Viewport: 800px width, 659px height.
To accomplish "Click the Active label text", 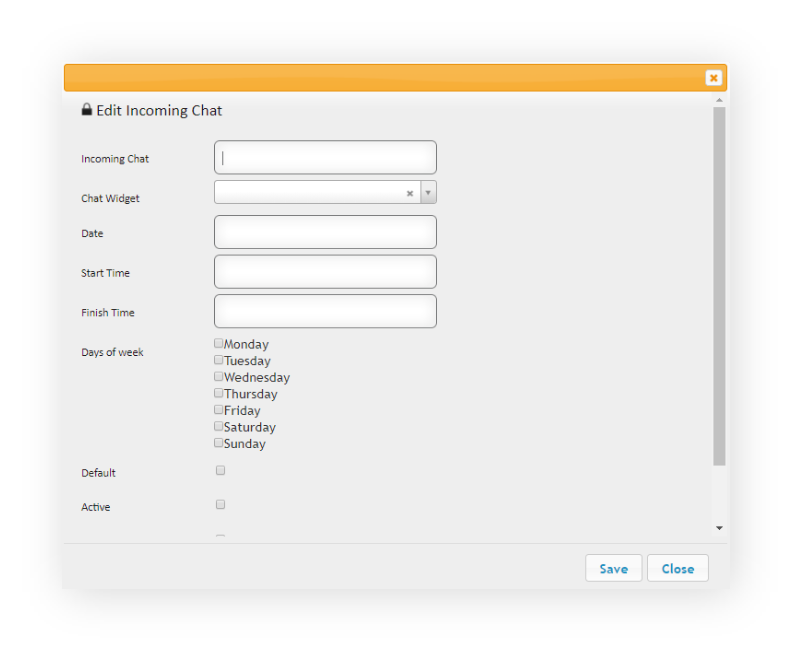I will tap(95, 507).
